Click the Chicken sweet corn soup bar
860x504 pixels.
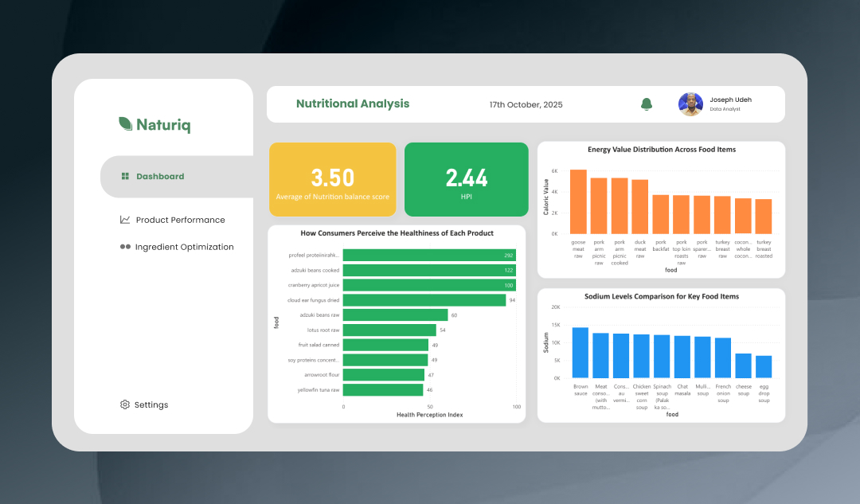coord(641,356)
